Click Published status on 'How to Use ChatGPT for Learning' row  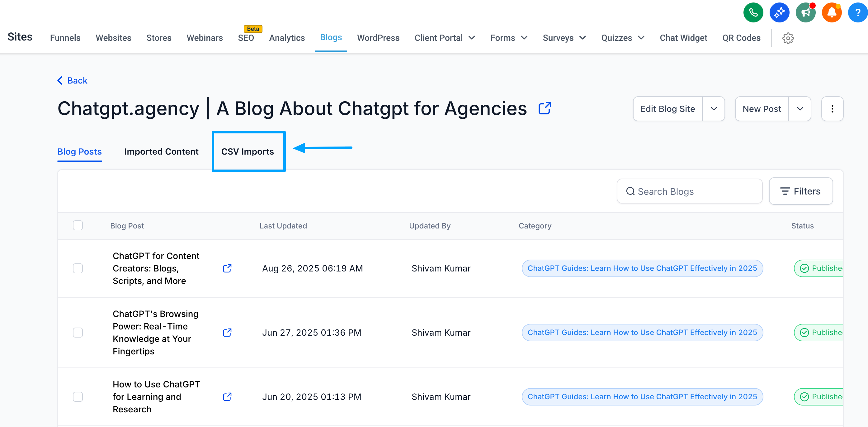pos(819,396)
